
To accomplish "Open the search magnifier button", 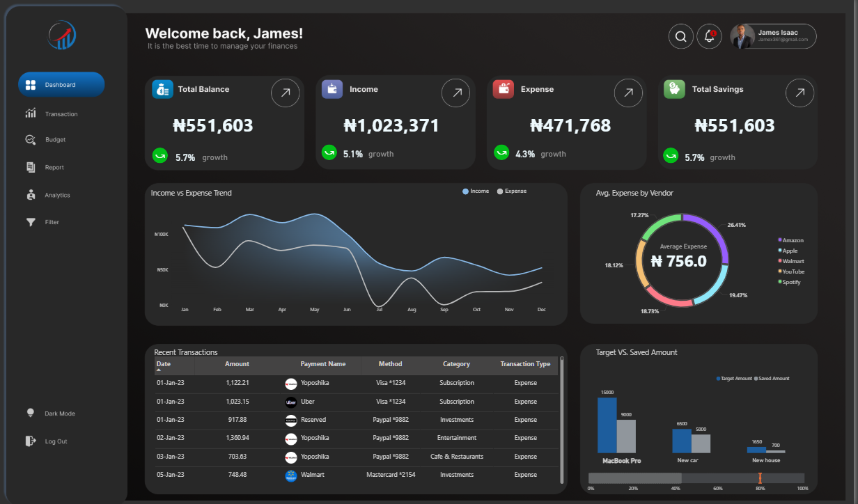I will 681,36.
